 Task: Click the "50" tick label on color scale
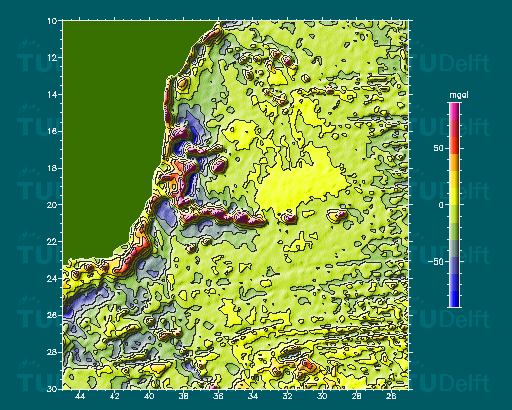pyautogui.click(x=439, y=148)
